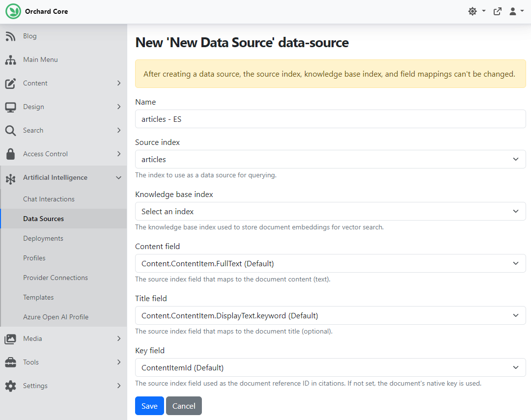Expand the Search menu chevron
This screenshot has width=531, height=420.
pos(119,130)
